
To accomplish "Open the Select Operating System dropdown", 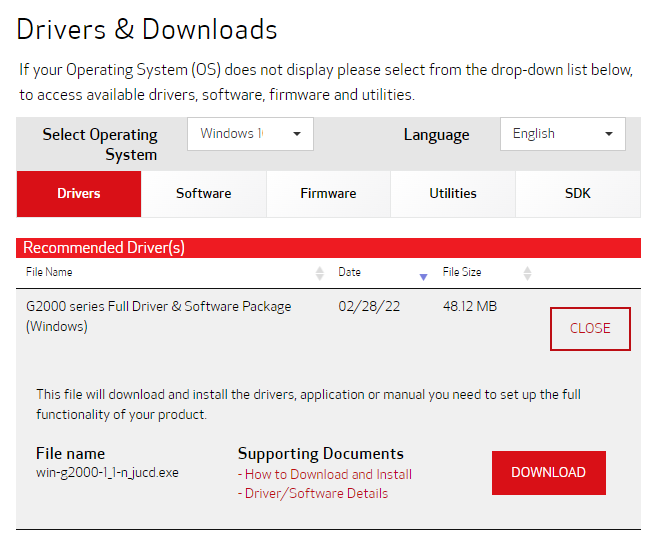I will [250, 134].
